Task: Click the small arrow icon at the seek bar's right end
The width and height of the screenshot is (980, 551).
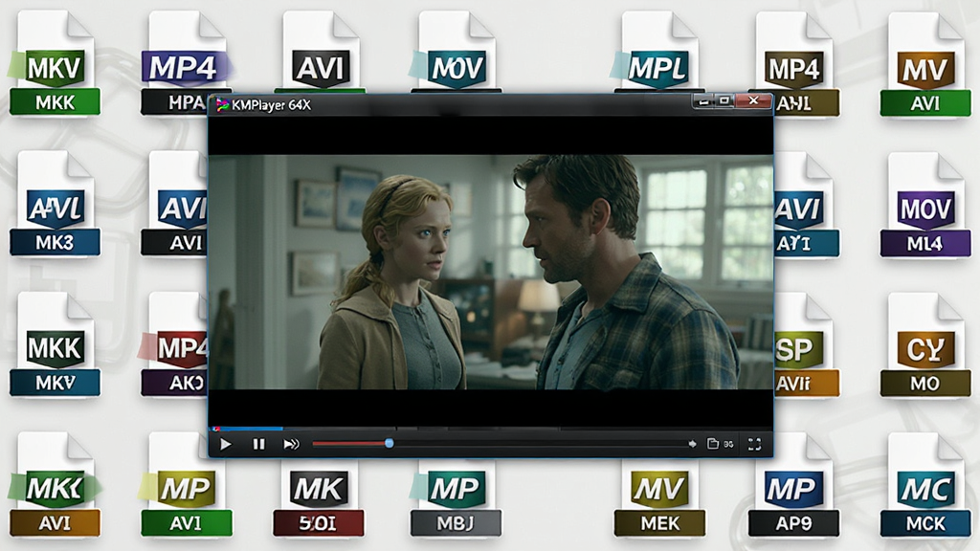Action: (692, 444)
